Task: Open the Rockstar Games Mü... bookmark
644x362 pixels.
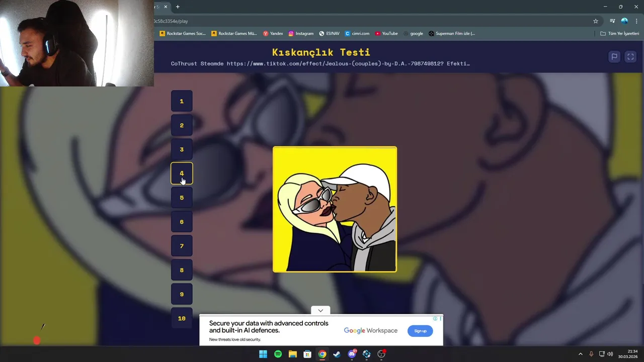Action: 234,34
